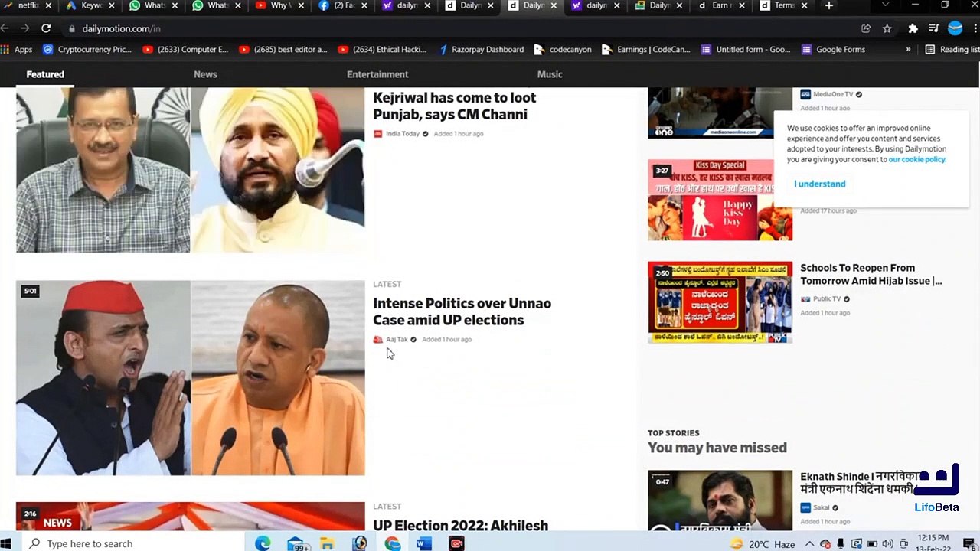
Task: Open File Explorer from the taskbar
Action: coord(327,543)
